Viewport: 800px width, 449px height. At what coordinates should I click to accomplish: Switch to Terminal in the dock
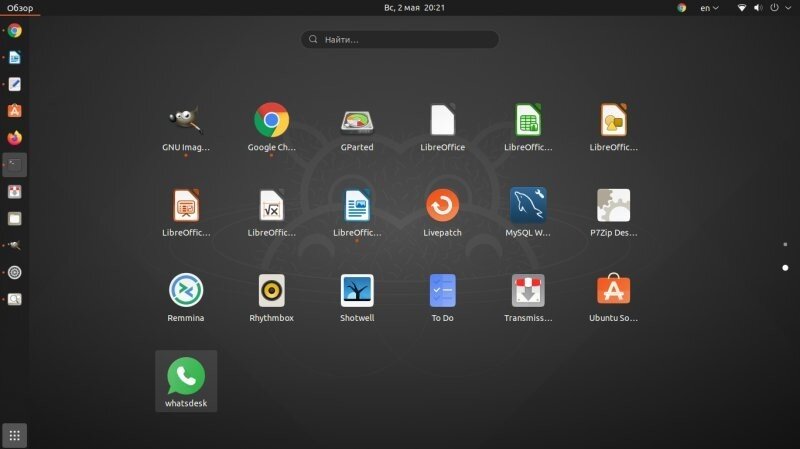click(14, 165)
